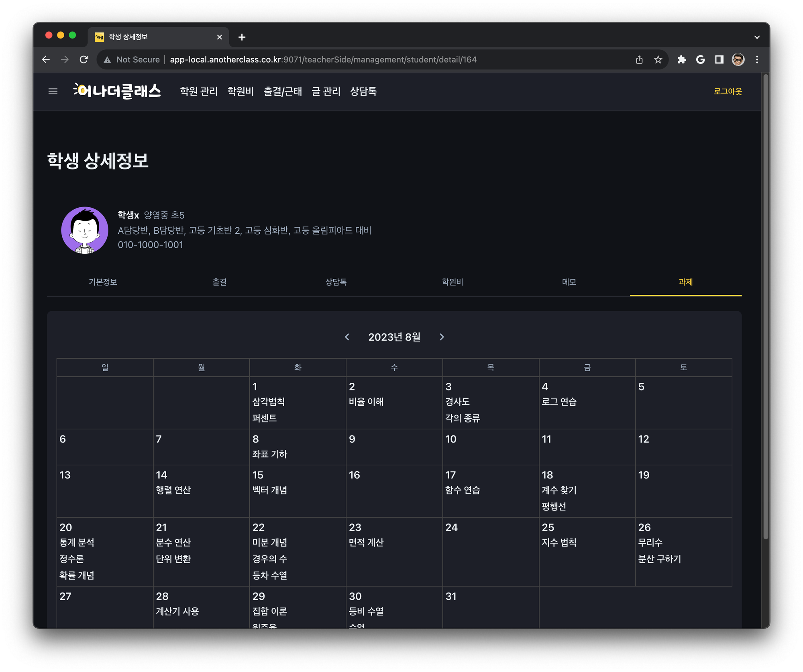Open 상담톡 in top navigation
The image size is (803, 672).
[x=363, y=92]
